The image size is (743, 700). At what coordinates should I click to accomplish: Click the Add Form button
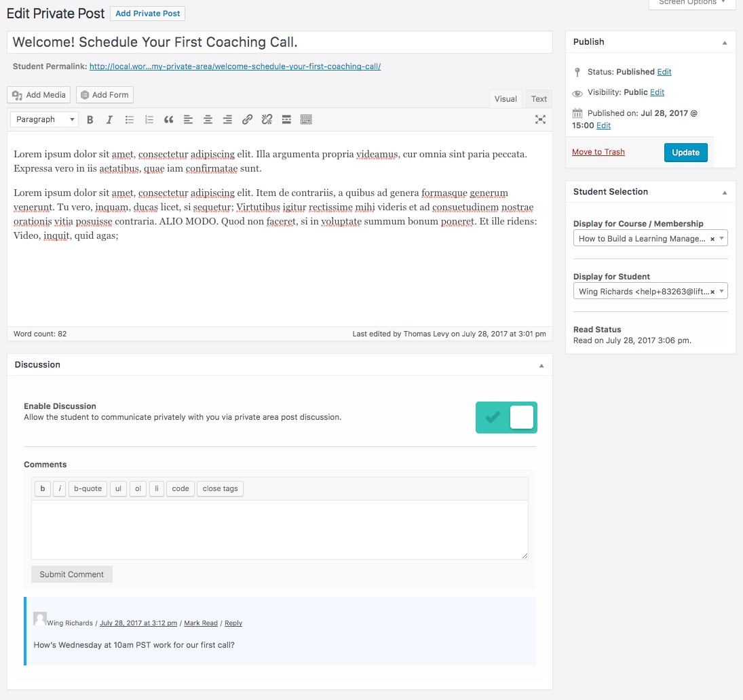pyautogui.click(x=104, y=95)
